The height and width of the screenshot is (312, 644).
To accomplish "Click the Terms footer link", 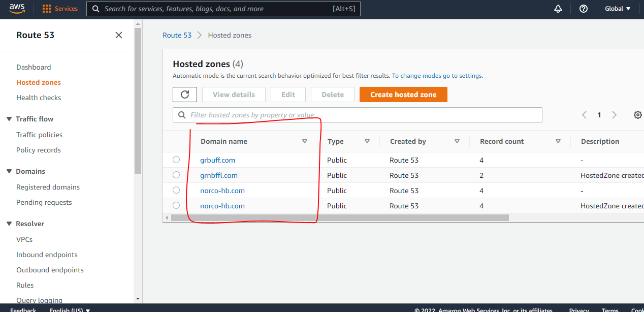I will tap(610, 309).
